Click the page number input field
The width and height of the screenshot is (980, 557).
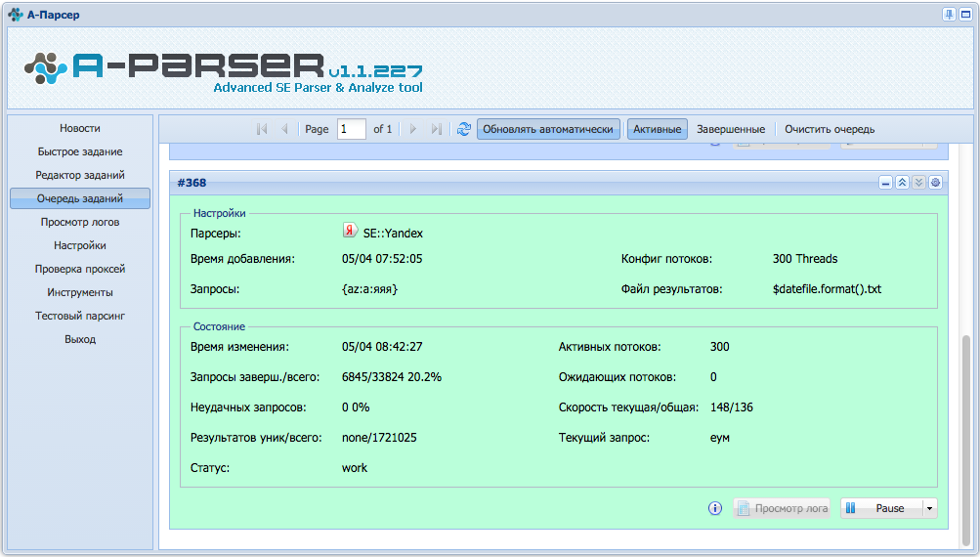click(351, 129)
